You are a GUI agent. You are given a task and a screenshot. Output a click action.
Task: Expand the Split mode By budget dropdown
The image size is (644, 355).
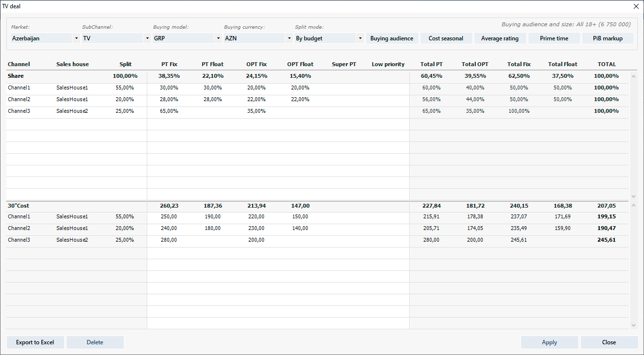[x=329, y=38]
